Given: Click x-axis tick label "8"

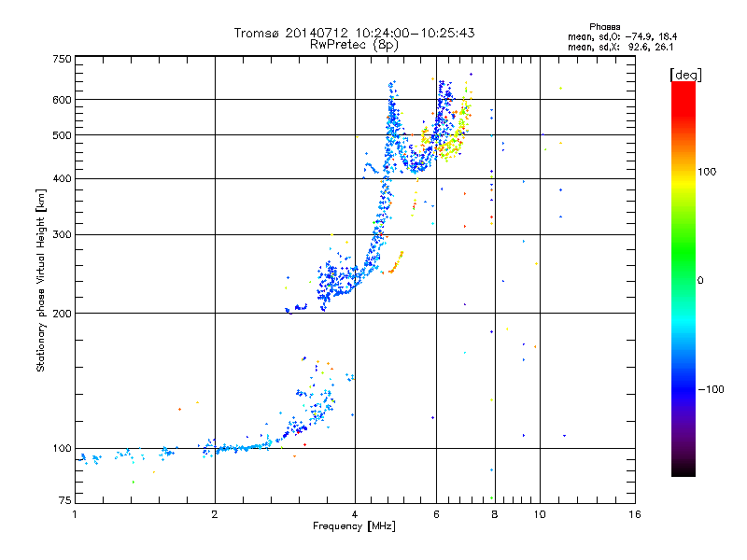Looking at the screenshot, I should [x=495, y=514].
